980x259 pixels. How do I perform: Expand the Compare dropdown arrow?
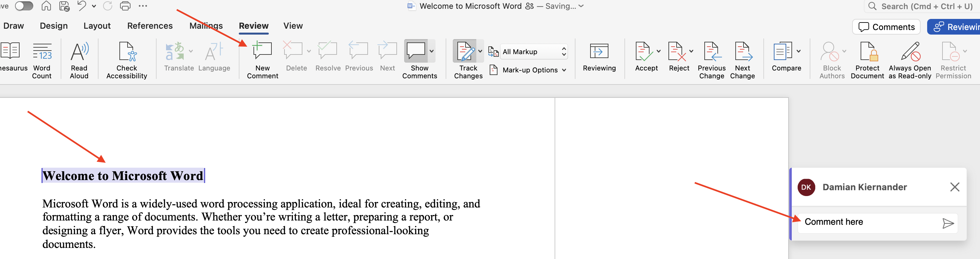[x=799, y=51]
